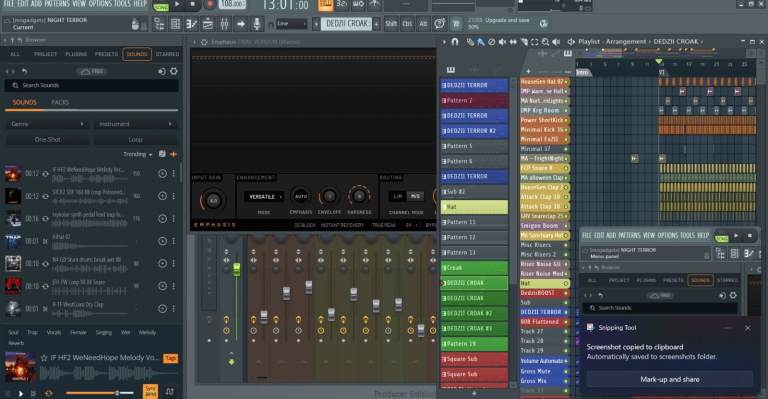The height and width of the screenshot is (399, 768).
Task: Filter sounds by Loop
Action: click(x=136, y=140)
